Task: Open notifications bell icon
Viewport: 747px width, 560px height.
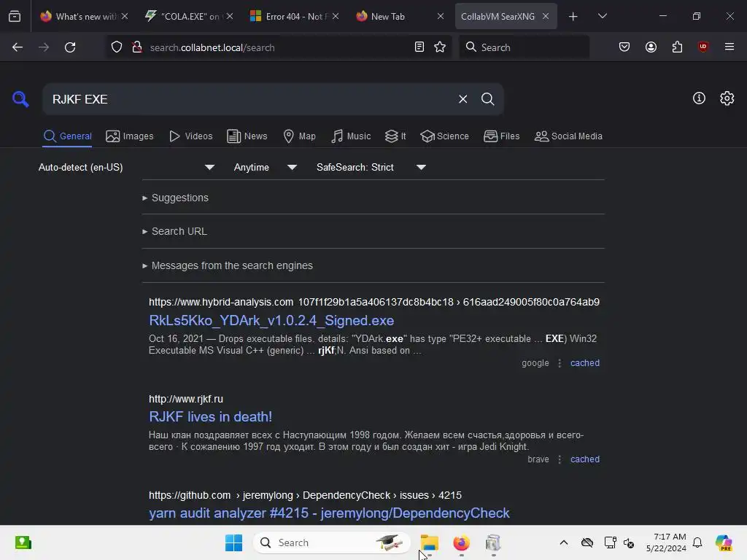Action: [697, 542]
